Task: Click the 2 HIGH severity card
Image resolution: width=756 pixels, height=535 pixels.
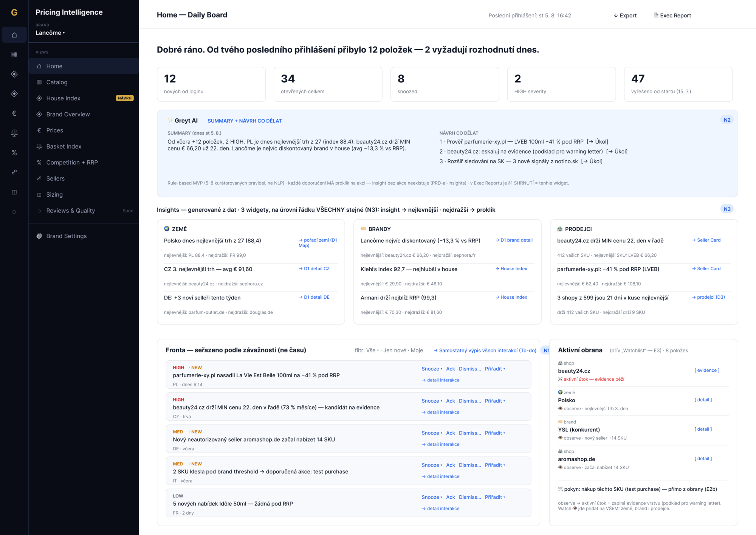Action: coord(561,84)
